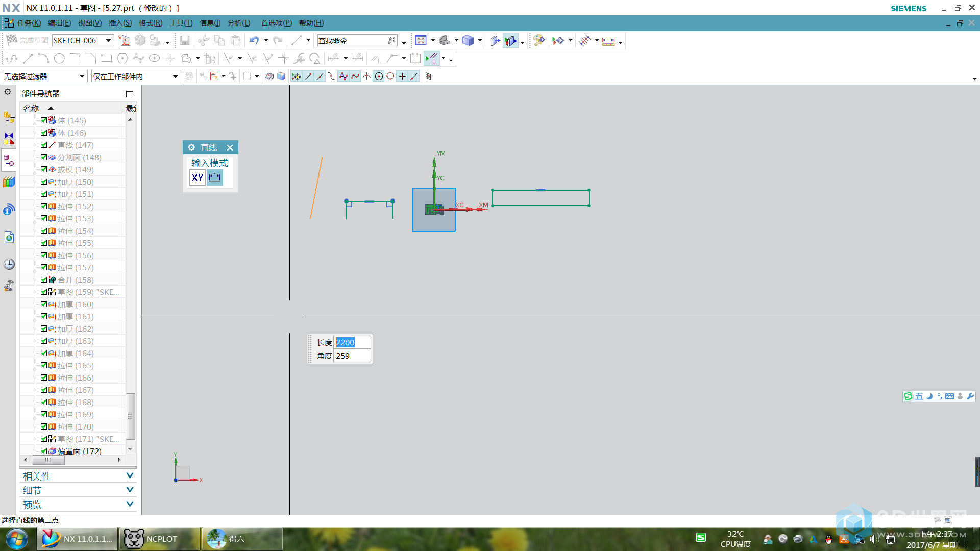The height and width of the screenshot is (551, 980).
Task: Click the parameter input mode button in Line dialog
Action: coord(215,178)
